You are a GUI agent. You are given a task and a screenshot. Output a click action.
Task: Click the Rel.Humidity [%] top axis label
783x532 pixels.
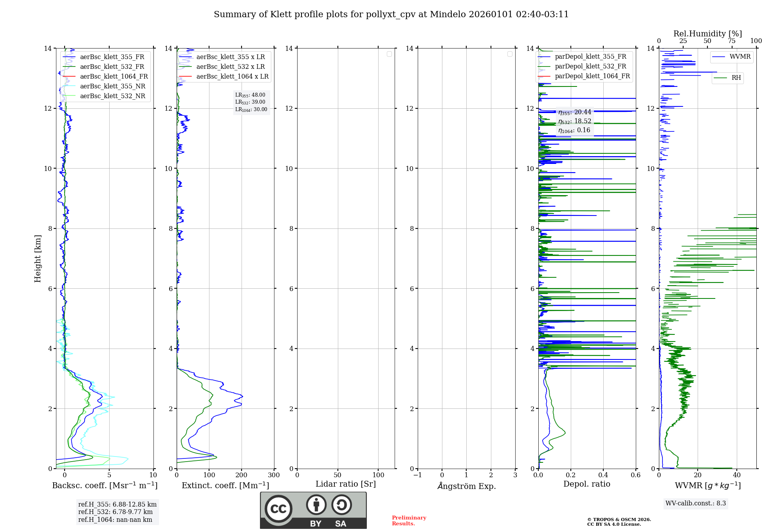(707, 34)
